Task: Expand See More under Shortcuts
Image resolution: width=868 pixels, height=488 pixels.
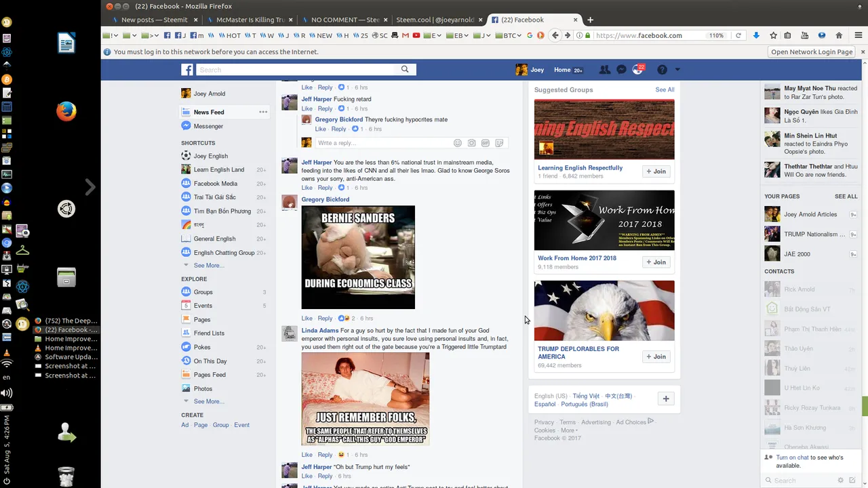Action: [x=208, y=265]
